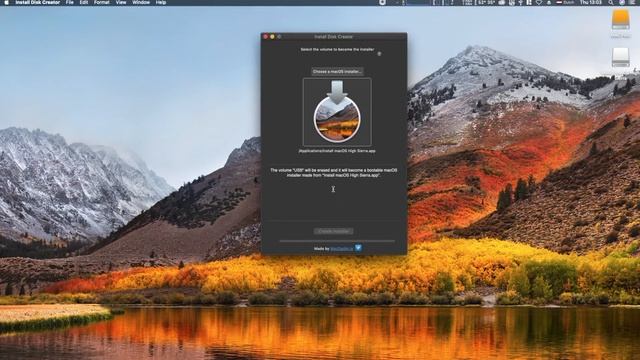Open the Install Disk Creator app menu

point(38,2)
